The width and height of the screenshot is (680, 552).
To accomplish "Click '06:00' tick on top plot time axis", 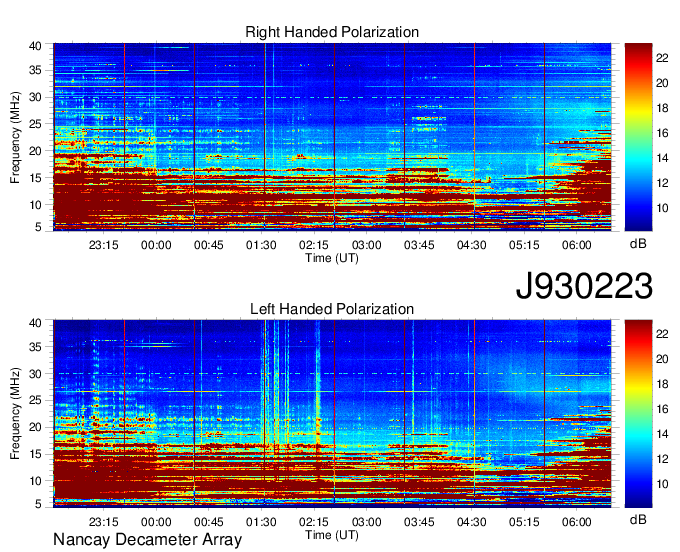I will [x=576, y=245].
